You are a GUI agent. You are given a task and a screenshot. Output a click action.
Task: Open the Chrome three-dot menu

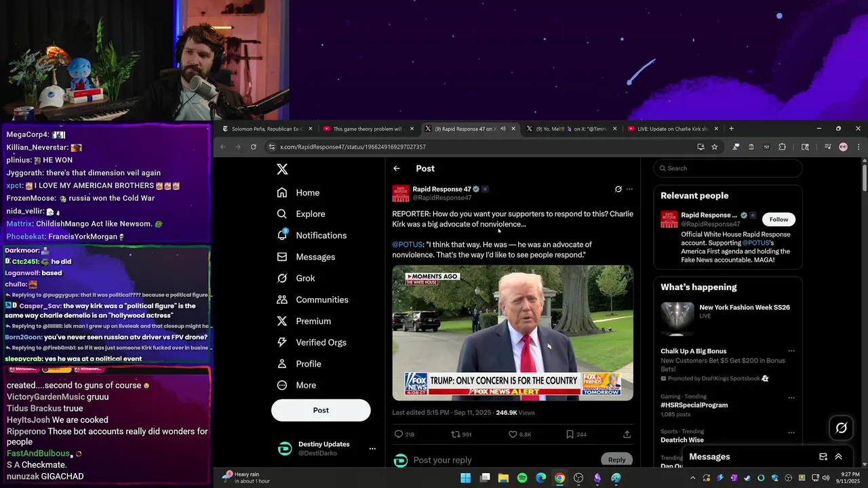859,147
